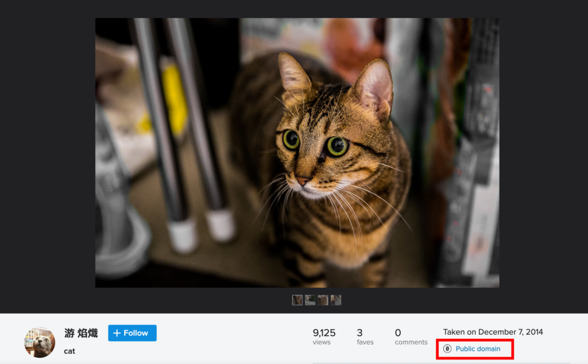Select the first thumbnail below the photo
Screen dimensions: 588x364
tap(297, 300)
